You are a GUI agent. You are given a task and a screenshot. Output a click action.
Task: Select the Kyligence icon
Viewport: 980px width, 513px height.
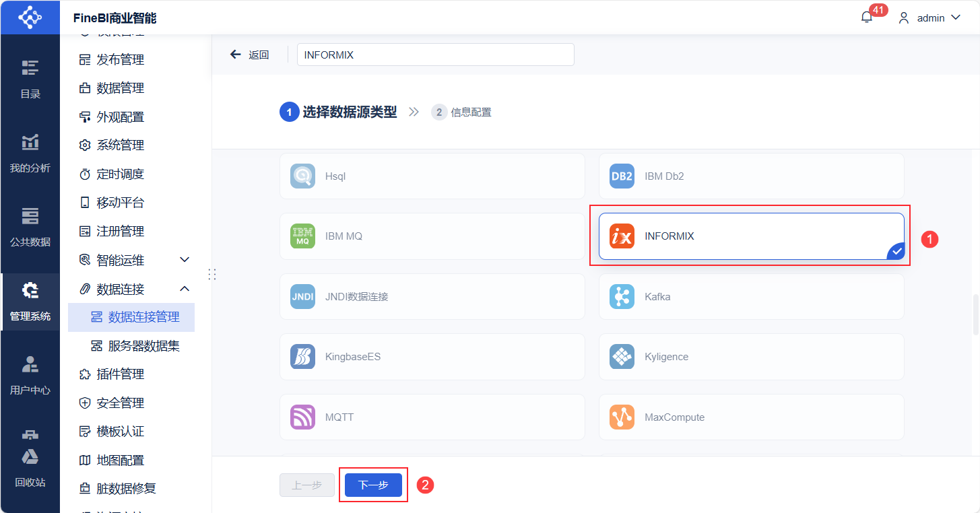point(622,357)
